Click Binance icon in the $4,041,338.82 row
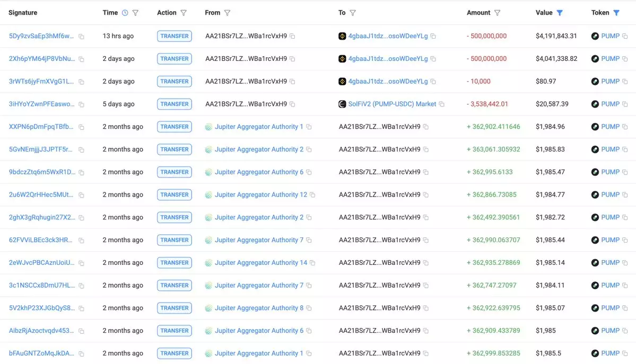This screenshot has height=364, width=636. click(342, 59)
